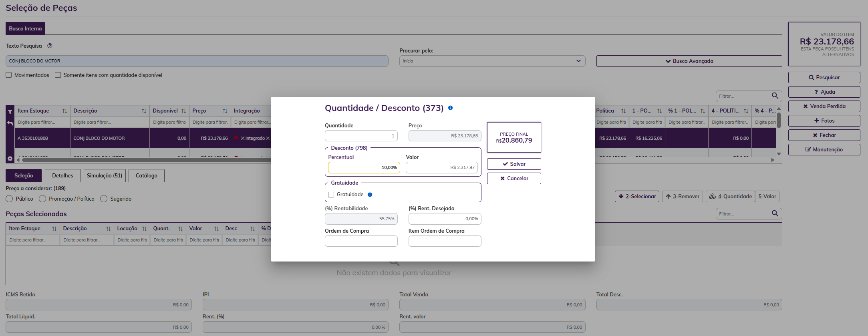The width and height of the screenshot is (868, 336).
Task: Click the results grid vertical scrollbar thumb
Action: coord(779,121)
